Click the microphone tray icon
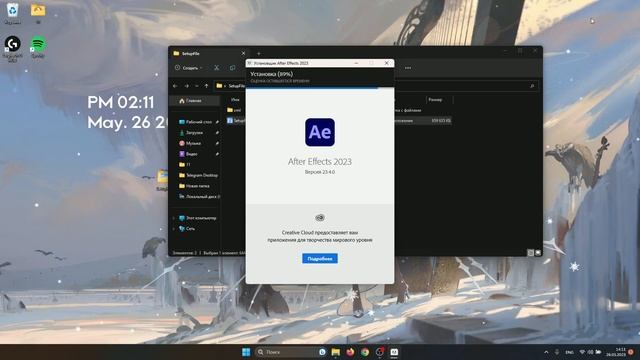The image size is (640, 360). pos(557,352)
